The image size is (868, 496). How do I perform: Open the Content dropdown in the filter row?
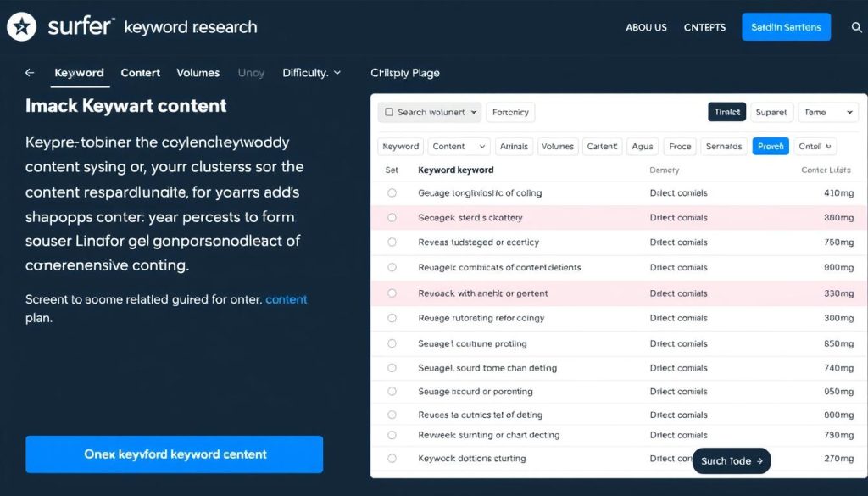(458, 146)
